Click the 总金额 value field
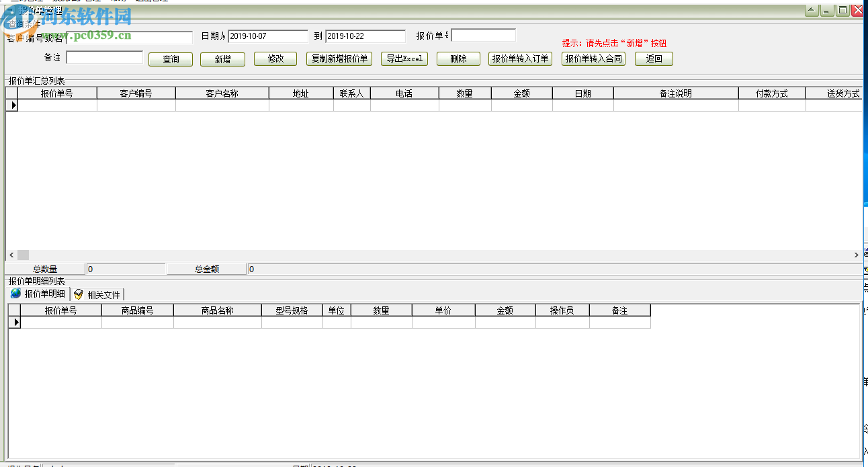This screenshot has width=868, height=467. 554,269
